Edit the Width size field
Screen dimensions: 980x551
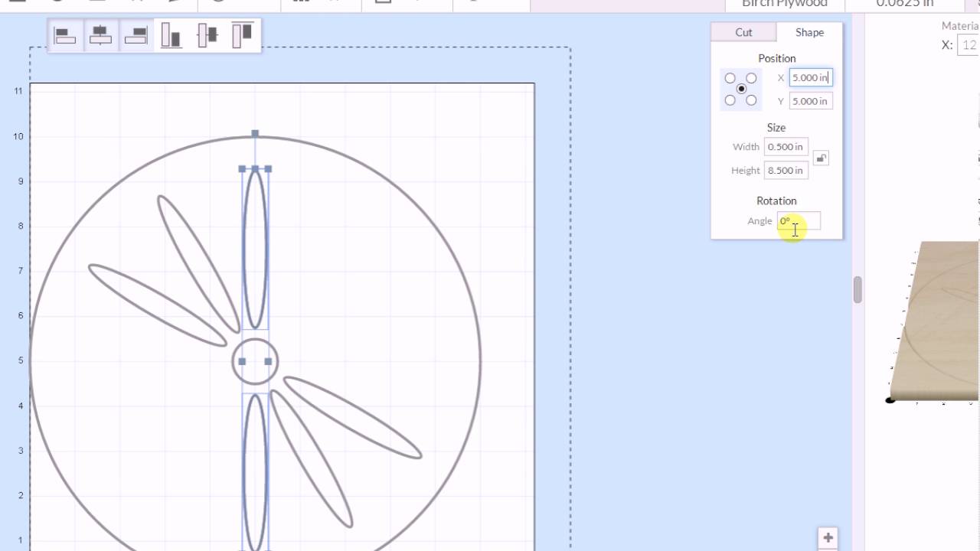coord(786,147)
